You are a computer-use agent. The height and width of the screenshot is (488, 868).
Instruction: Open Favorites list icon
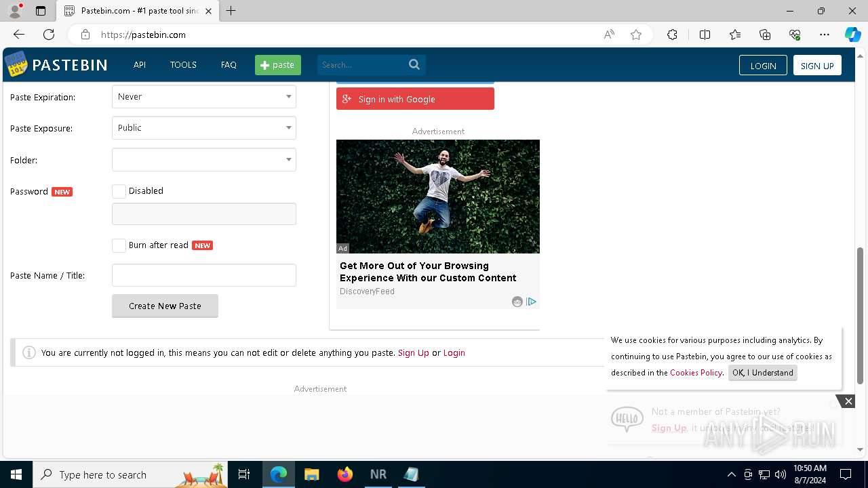click(x=735, y=35)
